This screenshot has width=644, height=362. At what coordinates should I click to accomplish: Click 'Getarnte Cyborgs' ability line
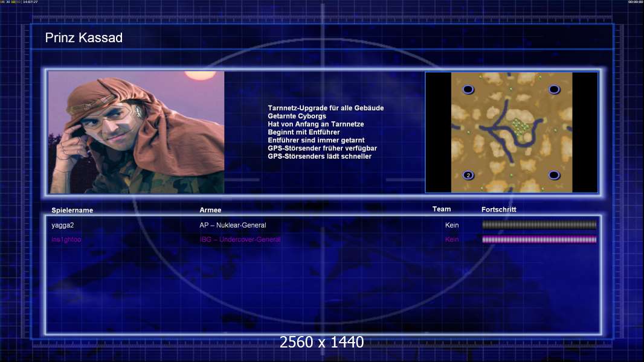click(x=297, y=116)
